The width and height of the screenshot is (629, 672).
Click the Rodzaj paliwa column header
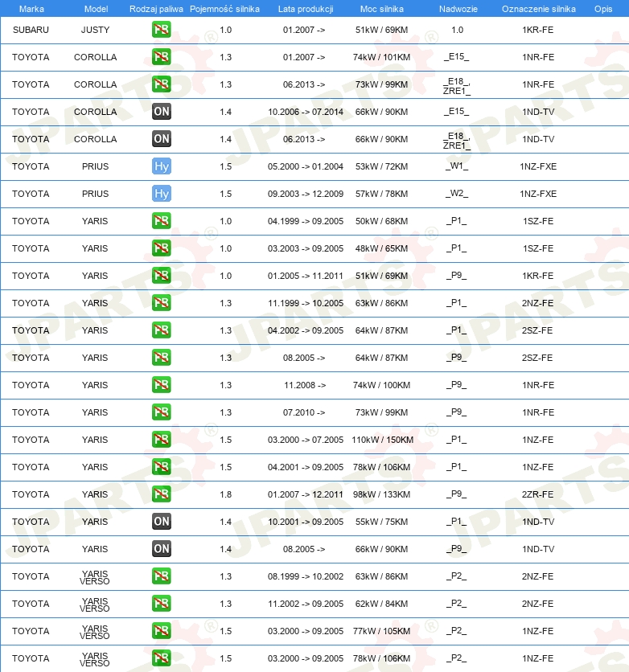pos(156,9)
